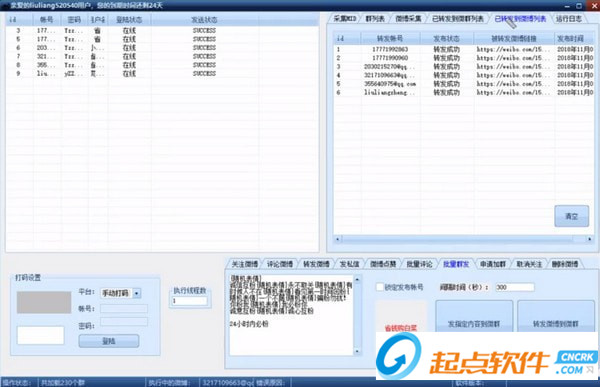Viewport: 600px width, 387px height.
Task: Switch to 已转发到微群列表 tab
Action: coord(458,19)
